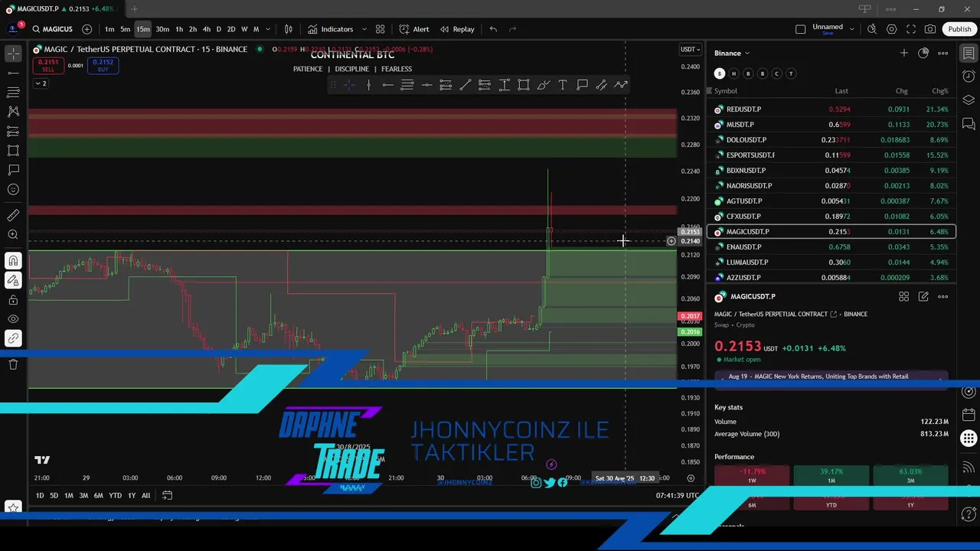
Task: Select the brush tool in floating toolbar
Action: [543, 85]
